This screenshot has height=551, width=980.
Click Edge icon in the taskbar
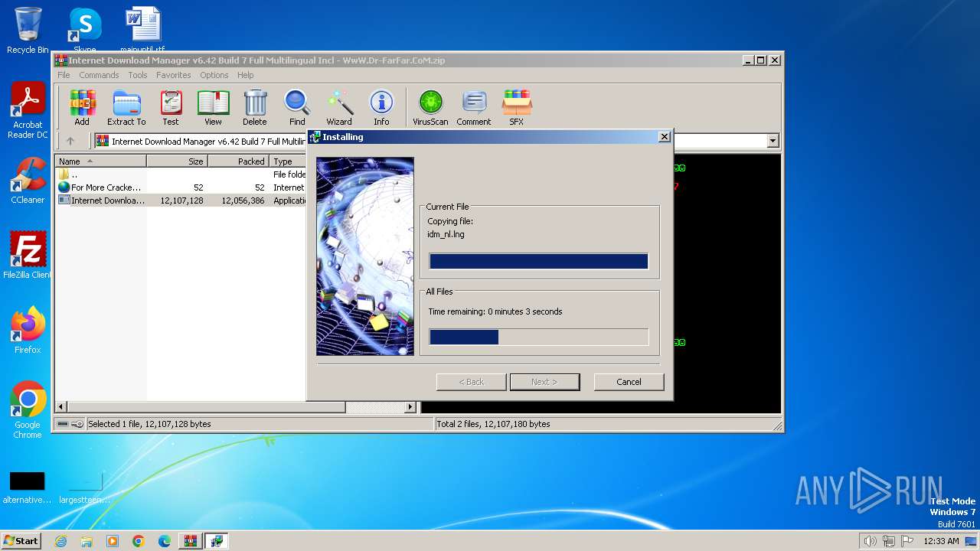pos(165,541)
